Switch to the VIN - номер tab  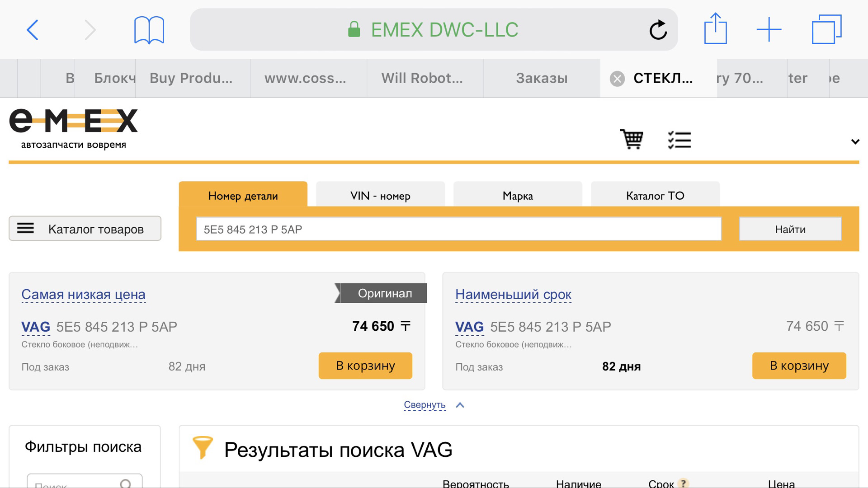[380, 196]
